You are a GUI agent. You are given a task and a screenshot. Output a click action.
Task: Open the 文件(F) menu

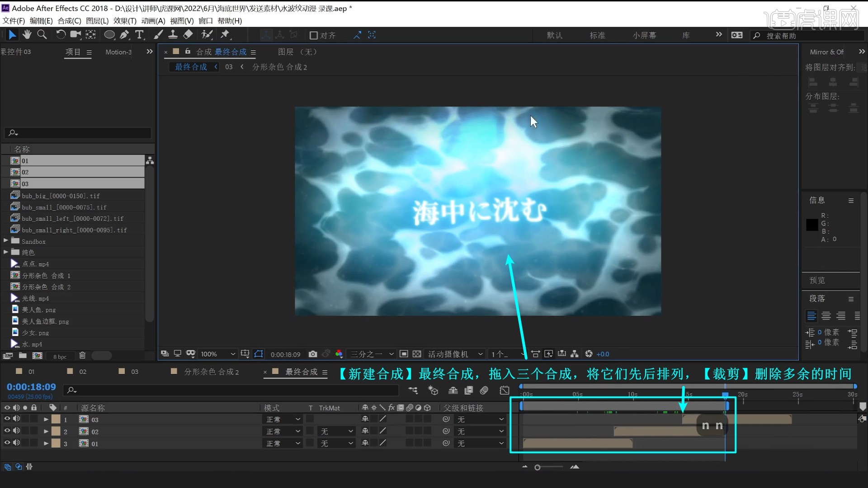pyautogui.click(x=14, y=21)
